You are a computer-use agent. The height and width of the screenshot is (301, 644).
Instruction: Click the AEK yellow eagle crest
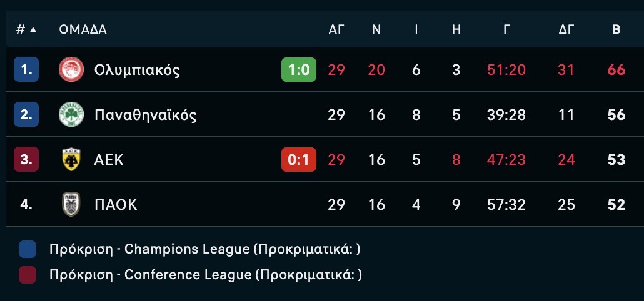(71, 159)
